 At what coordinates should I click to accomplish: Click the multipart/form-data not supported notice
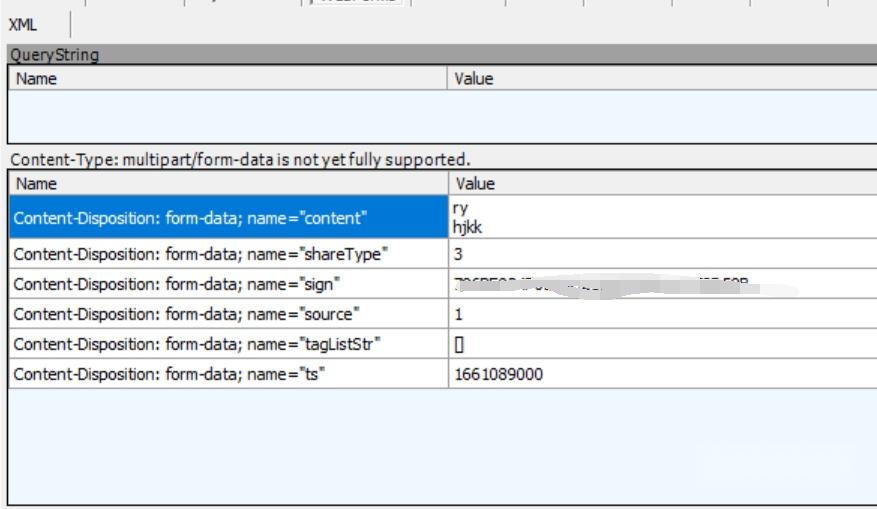coord(239,159)
